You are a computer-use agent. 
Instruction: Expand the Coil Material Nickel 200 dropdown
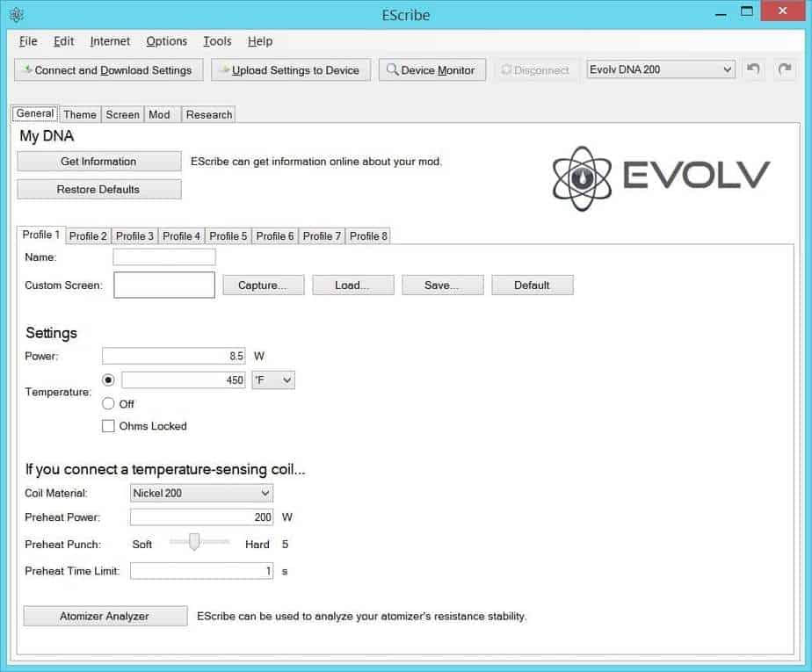(x=201, y=493)
